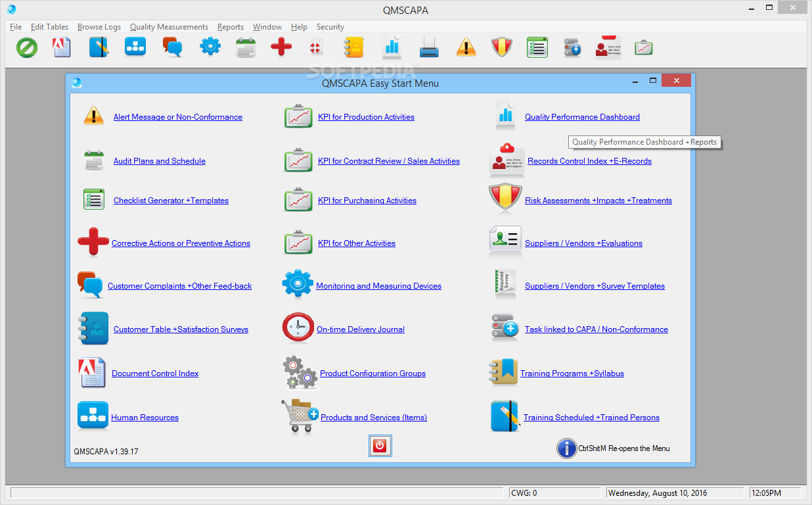Click the clock icon beside On-time Delivery Journal
812x505 pixels.
coord(298,328)
